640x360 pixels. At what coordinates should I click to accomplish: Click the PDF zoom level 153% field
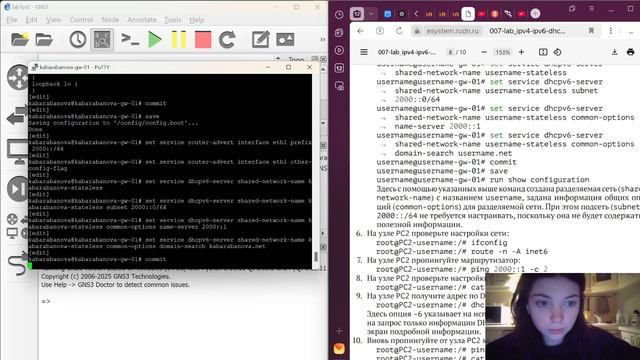pyautogui.click(x=502, y=52)
